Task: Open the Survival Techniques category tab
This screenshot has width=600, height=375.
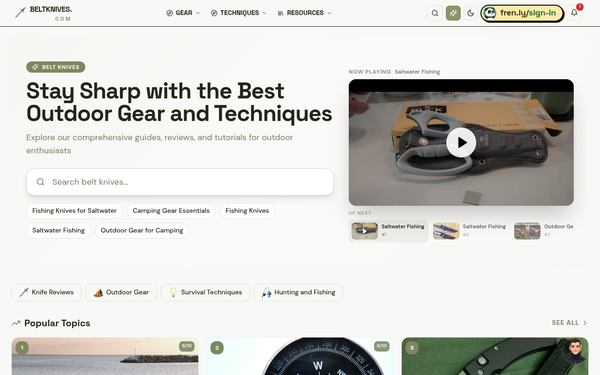Action: coord(205,292)
